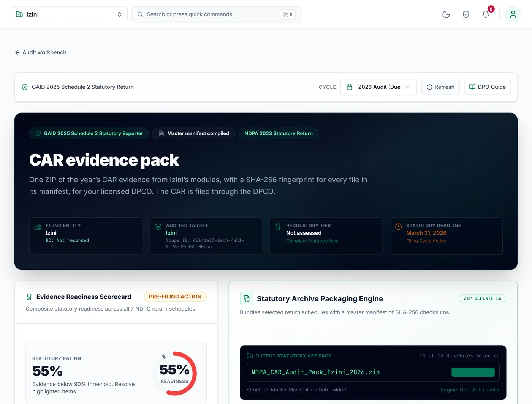Click the search magnifier icon
Image resolution: width=532 pixels, height=404 pixels.
click(x=140, y=14)
